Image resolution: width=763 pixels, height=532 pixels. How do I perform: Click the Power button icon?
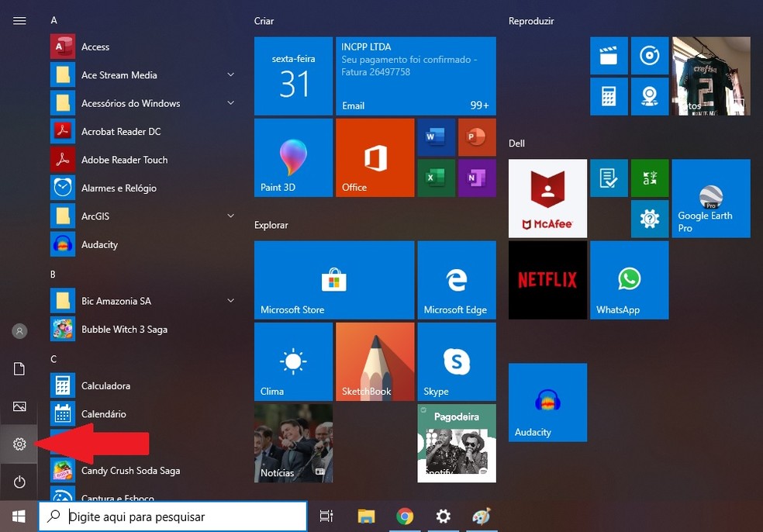(19, 482)
